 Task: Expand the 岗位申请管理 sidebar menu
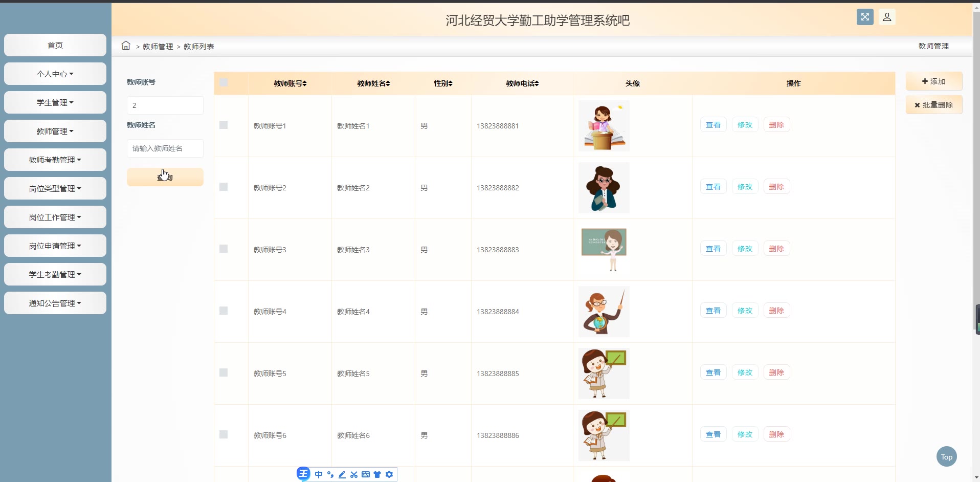[55, 246]
